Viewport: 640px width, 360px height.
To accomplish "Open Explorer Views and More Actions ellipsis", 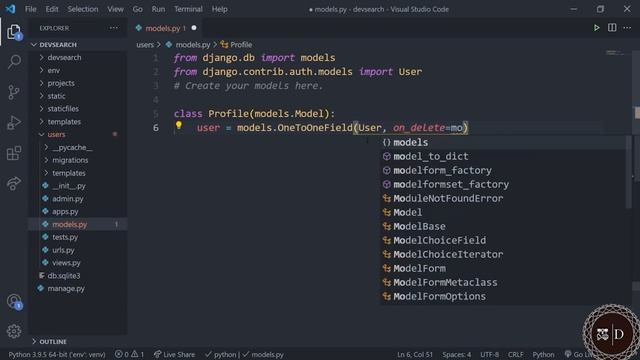I will point(113,28).
